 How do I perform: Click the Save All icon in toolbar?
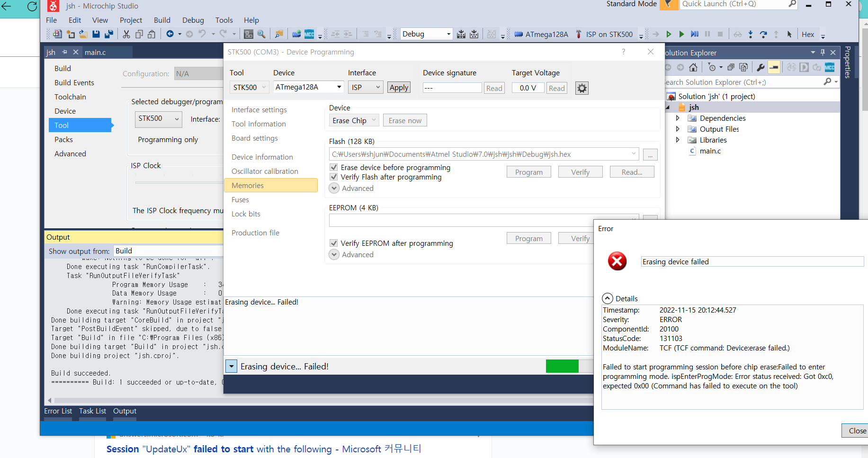[x=109, y=34]
